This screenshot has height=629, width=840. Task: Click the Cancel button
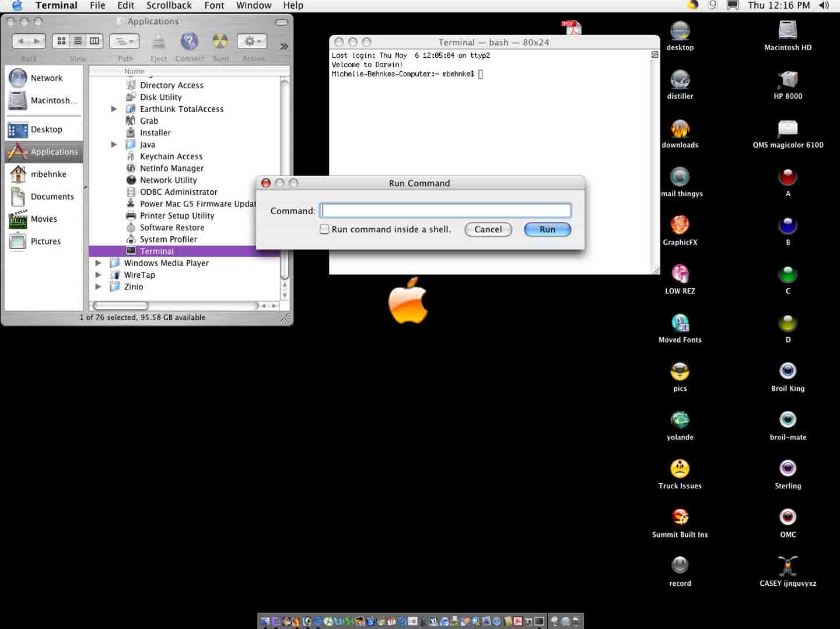(x=488, y=229)
